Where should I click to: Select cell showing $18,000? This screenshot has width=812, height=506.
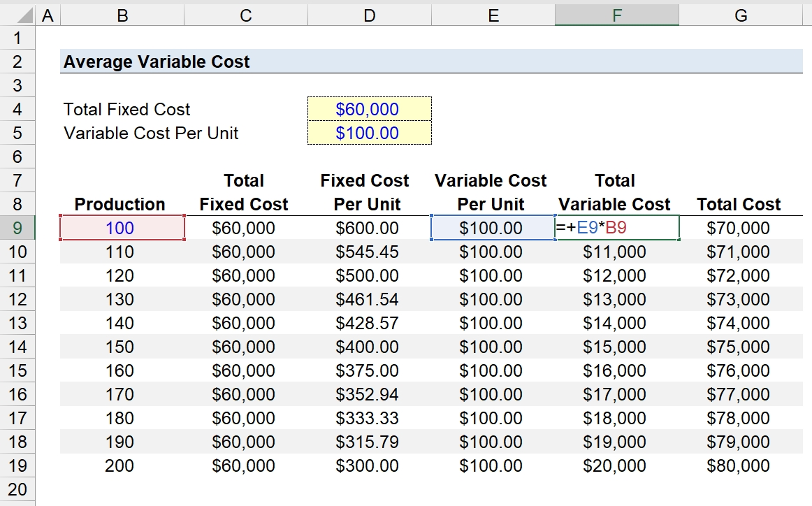617,418
